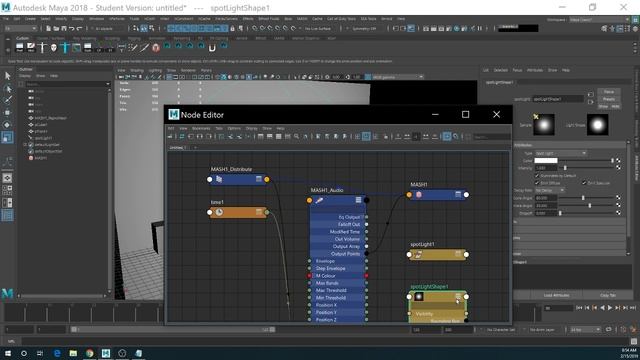
Task: Click the Intensity slider handle
Action: tap(565, 168)
